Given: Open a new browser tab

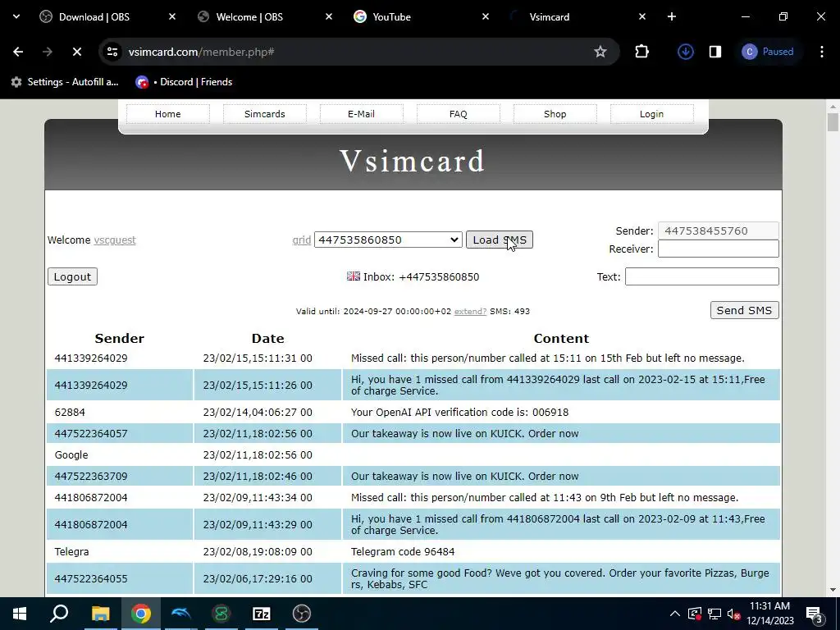Looking at the screenshot, I should point(672,16).
